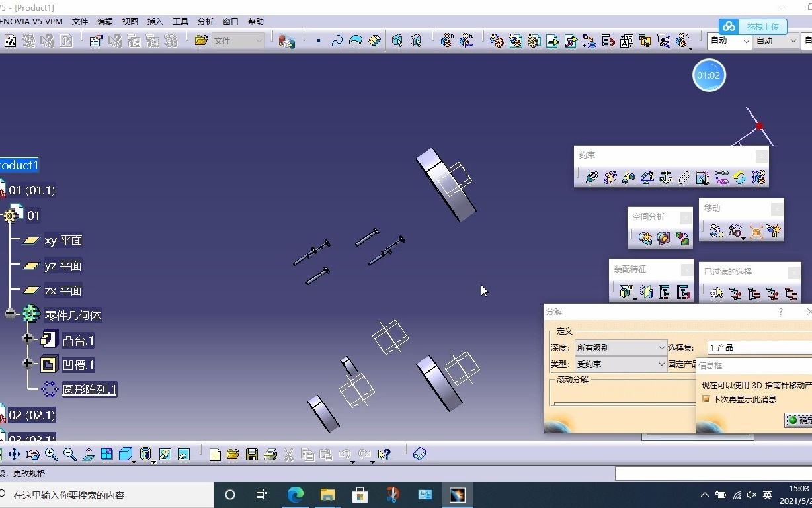This screenshot has height=508, width=812.
Task: Click the Clash analysis icon in 空间分析
Action: pos(645,239)
